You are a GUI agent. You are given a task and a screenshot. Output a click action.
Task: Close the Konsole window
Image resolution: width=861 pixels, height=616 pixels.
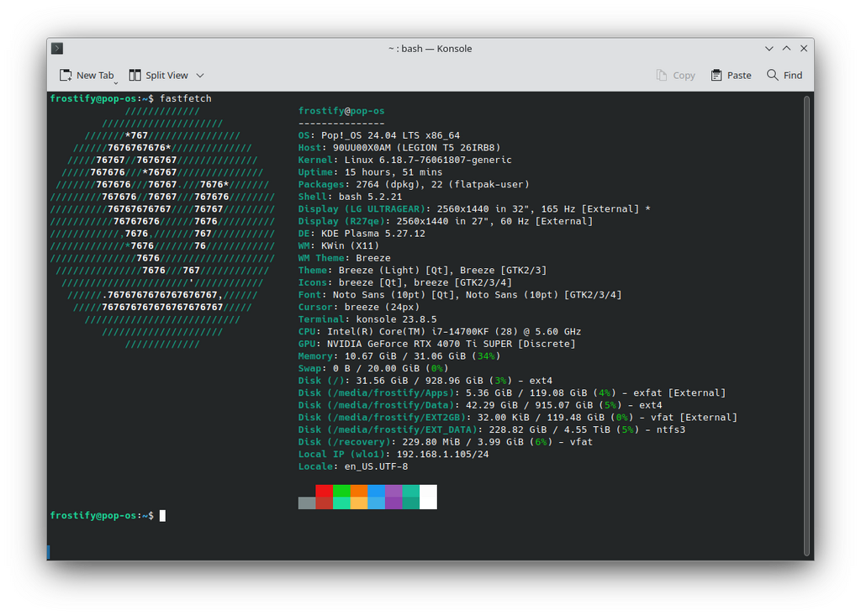tap(804, 48)
